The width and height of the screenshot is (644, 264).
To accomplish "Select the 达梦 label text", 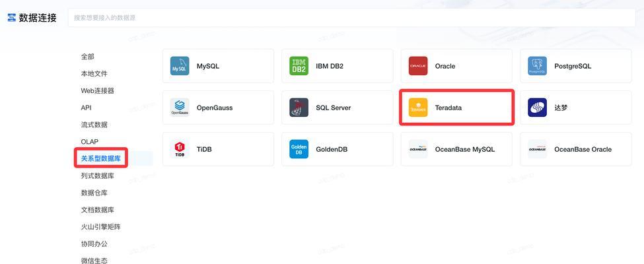I will coord(561,108).
